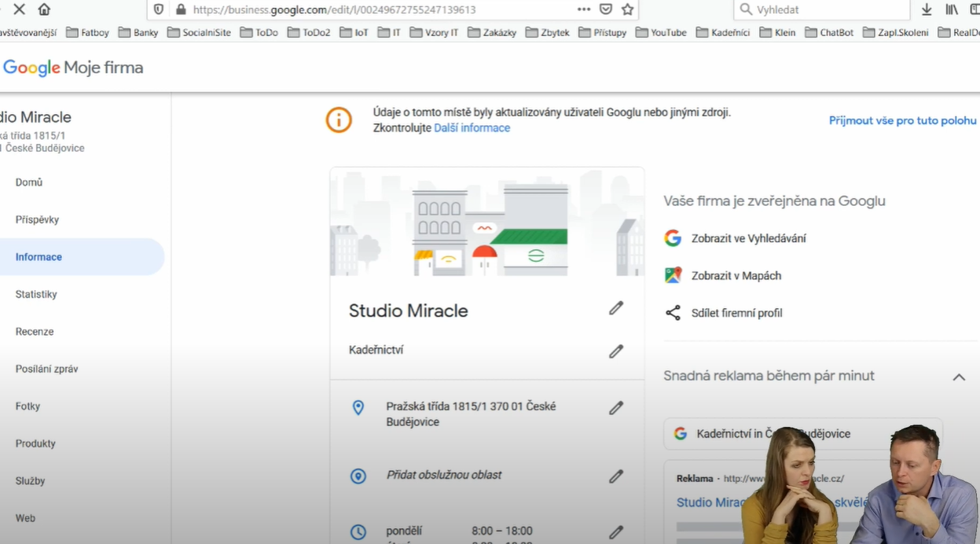The image size is (980, 544).
Task: Click Zobrazit v Mapách
Action: tap(736, 276)
